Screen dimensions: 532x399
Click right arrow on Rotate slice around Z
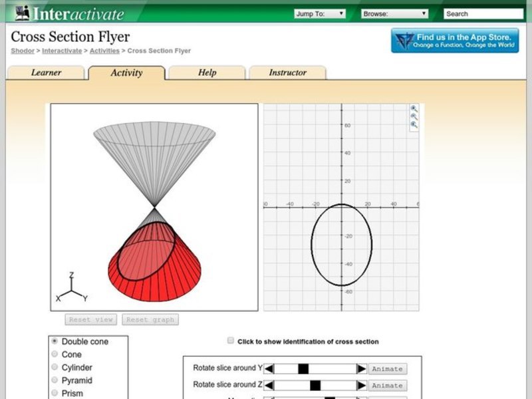(360, 385)
